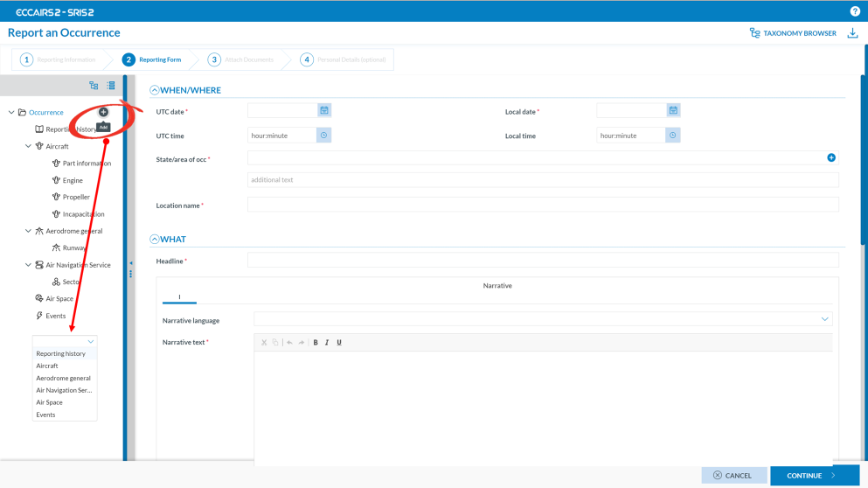Select Air Space tree item
This screenshot has height=488, width=868.
59,298
